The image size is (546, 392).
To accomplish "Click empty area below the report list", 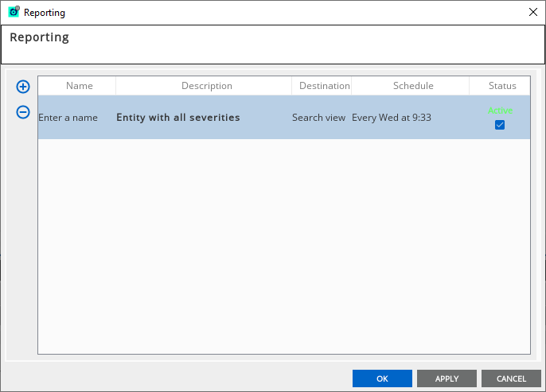I will coord(283,246).
